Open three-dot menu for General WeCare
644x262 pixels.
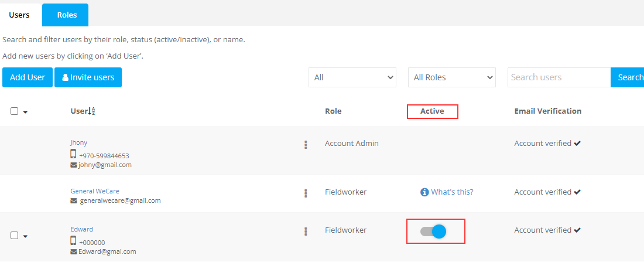pyautogui.click(x=306, y=193)
